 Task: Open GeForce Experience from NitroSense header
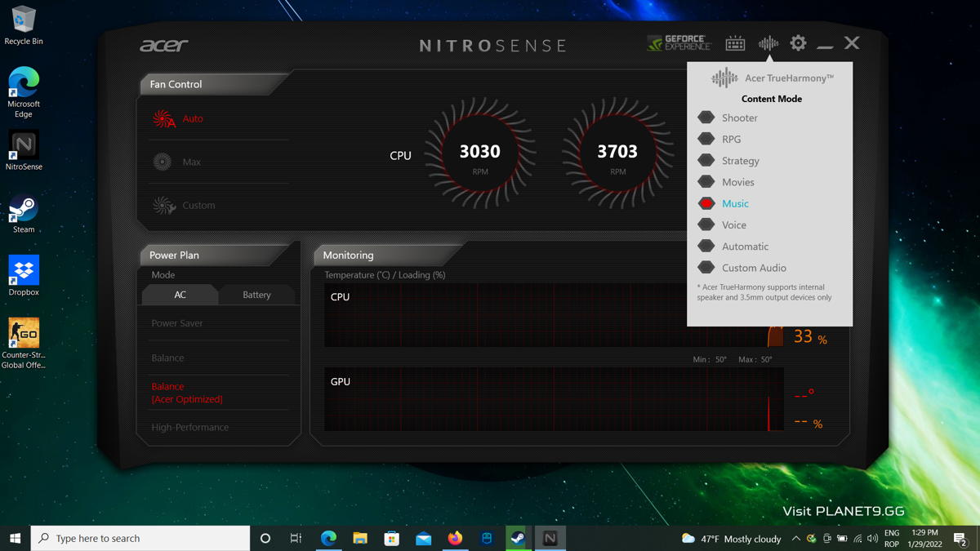[x=679, y=43]
